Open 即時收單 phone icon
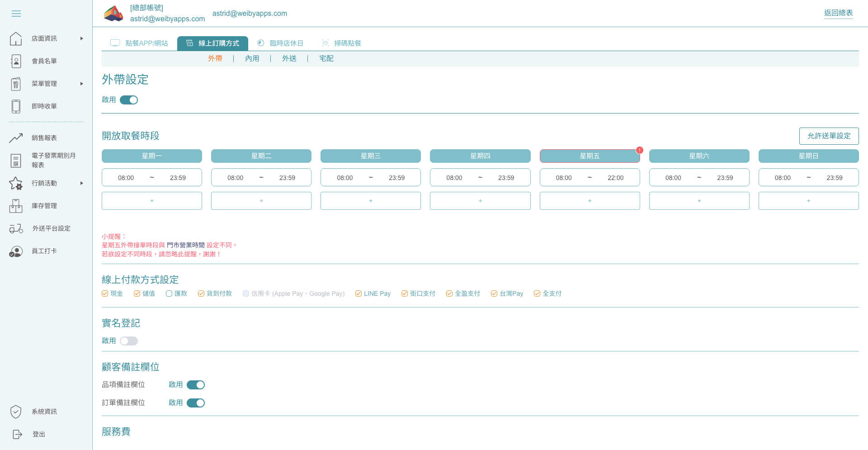This screenshot has width=868, height=450. (x=16, y=106)
